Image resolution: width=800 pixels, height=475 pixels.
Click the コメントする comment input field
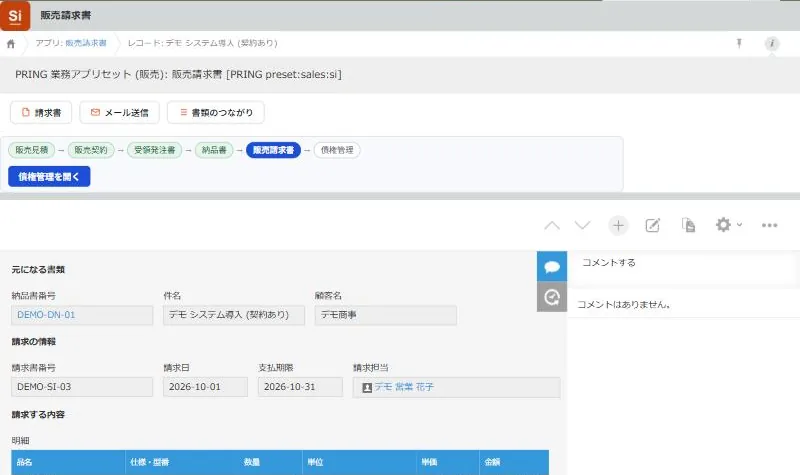[x=683, y=268]
